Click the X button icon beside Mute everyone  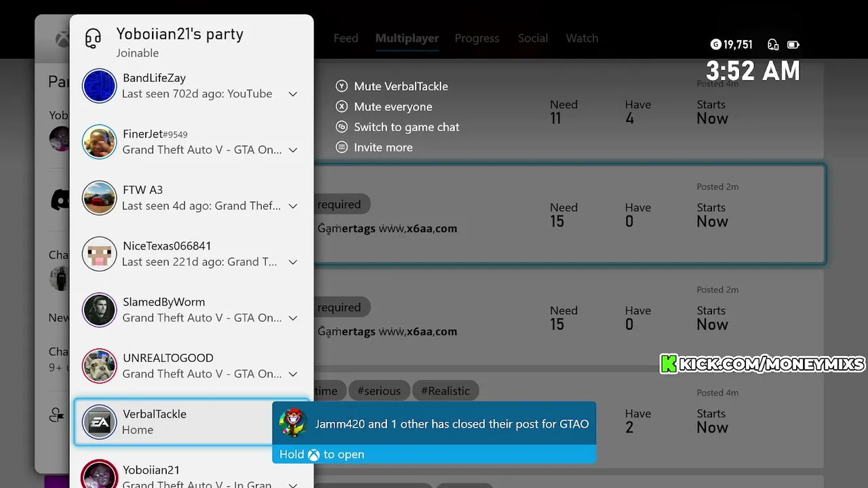coord(342,106)
